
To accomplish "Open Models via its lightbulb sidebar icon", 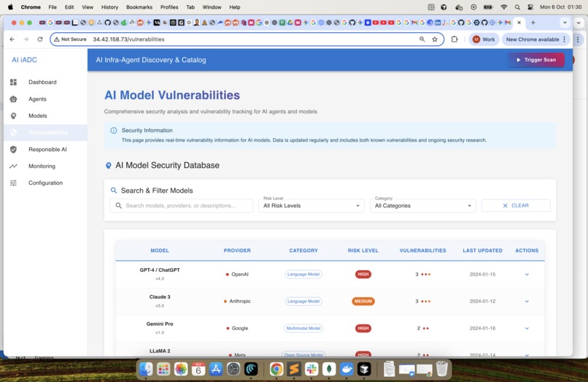I will coord(14,115).
